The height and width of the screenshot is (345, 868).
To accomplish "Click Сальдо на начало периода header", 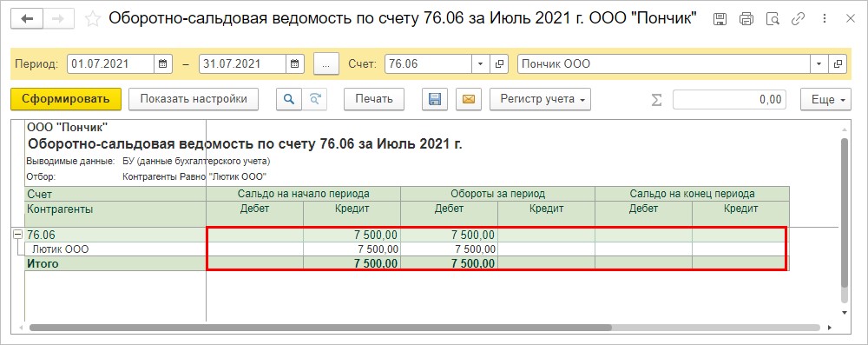I will click(303, 194).
